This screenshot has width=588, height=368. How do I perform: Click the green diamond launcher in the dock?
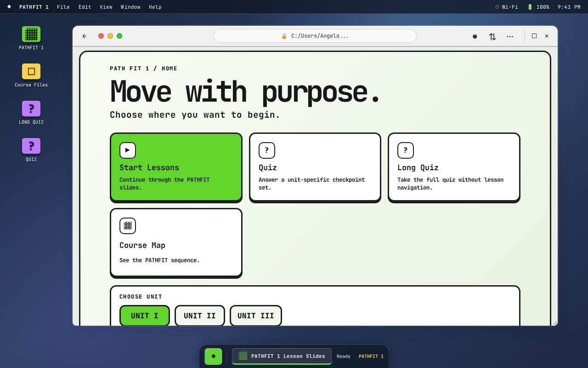point(213,356)
